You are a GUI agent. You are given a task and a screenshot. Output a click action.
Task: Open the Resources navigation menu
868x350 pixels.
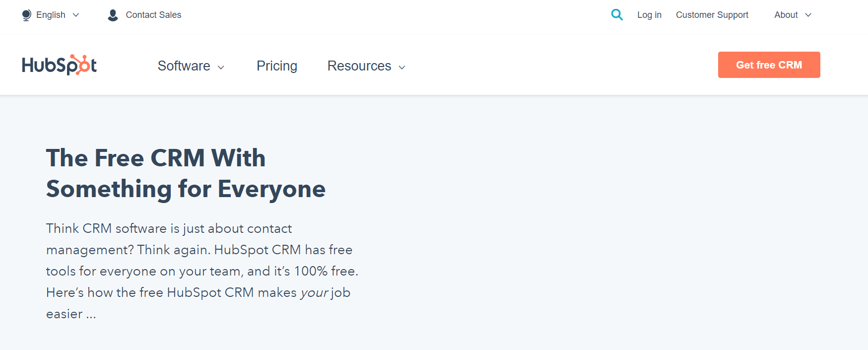pos(359,66)
